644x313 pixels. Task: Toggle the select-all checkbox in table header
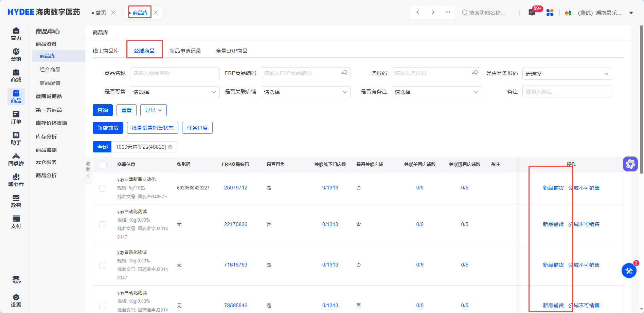[103, 165]
